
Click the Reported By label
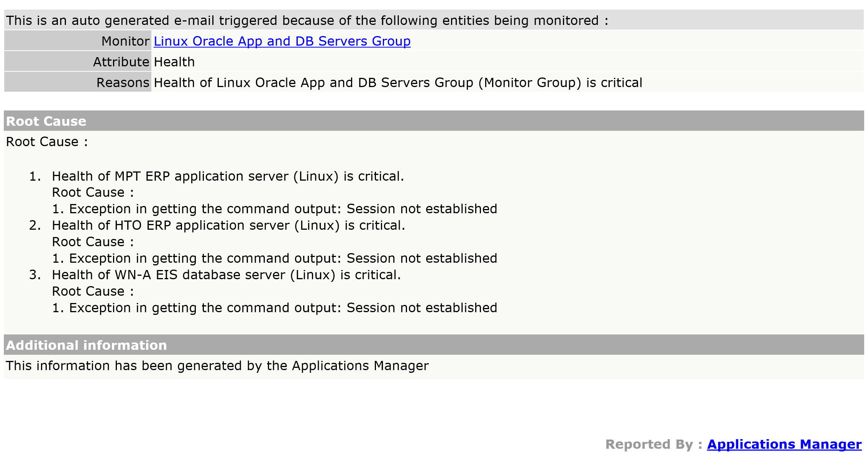653,444
